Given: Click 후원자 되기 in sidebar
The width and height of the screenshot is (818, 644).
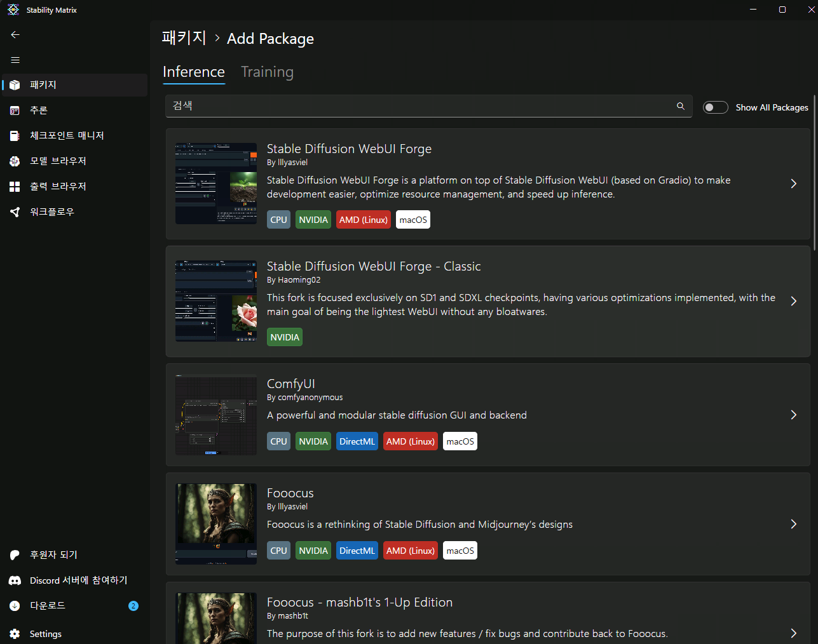Looking at the screenshot, I should 53,555.
